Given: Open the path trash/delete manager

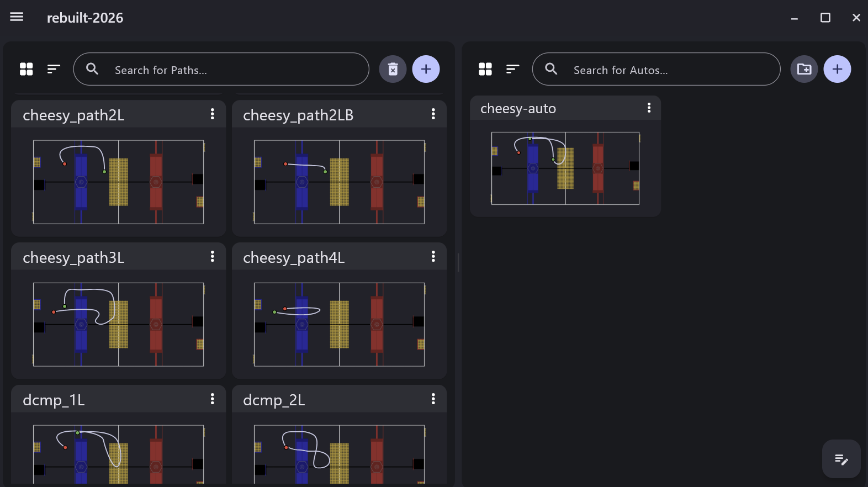Looking at the screenshot, I should (x=393, y=69).
